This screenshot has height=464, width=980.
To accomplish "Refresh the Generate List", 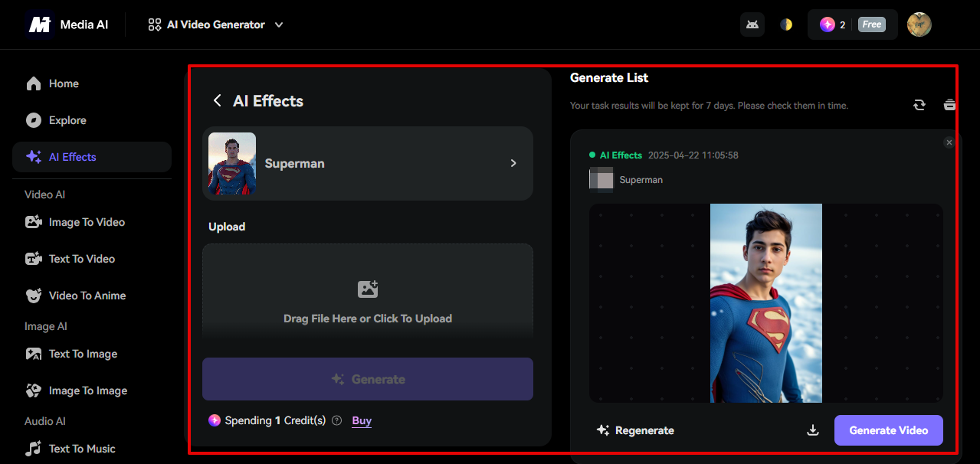I will tap(919, 105).
